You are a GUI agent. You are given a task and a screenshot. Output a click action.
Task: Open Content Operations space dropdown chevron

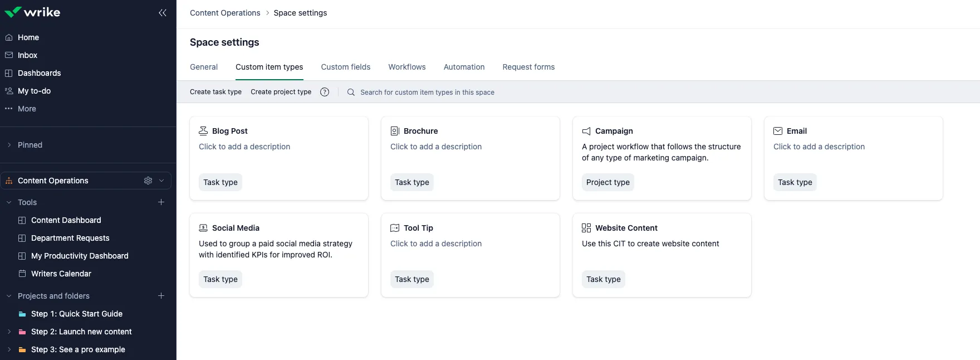point(161,181)
